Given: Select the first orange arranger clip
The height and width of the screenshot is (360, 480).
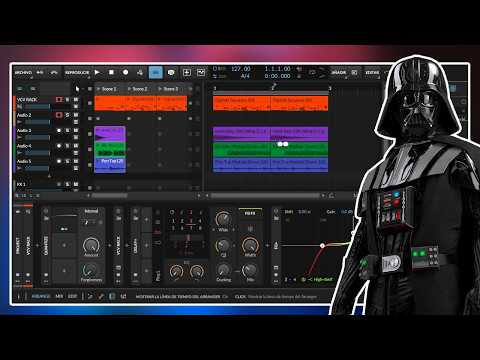Looking at the screenshot, I should 242,103.
